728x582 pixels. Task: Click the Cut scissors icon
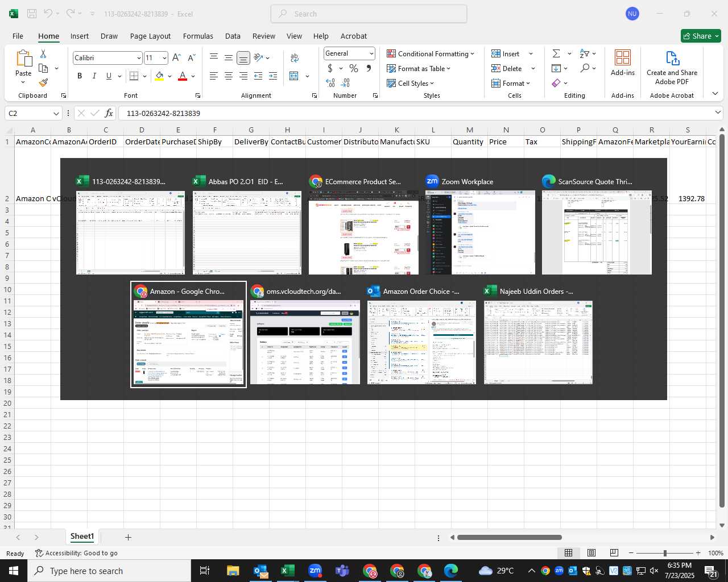[x=43, y=53]
